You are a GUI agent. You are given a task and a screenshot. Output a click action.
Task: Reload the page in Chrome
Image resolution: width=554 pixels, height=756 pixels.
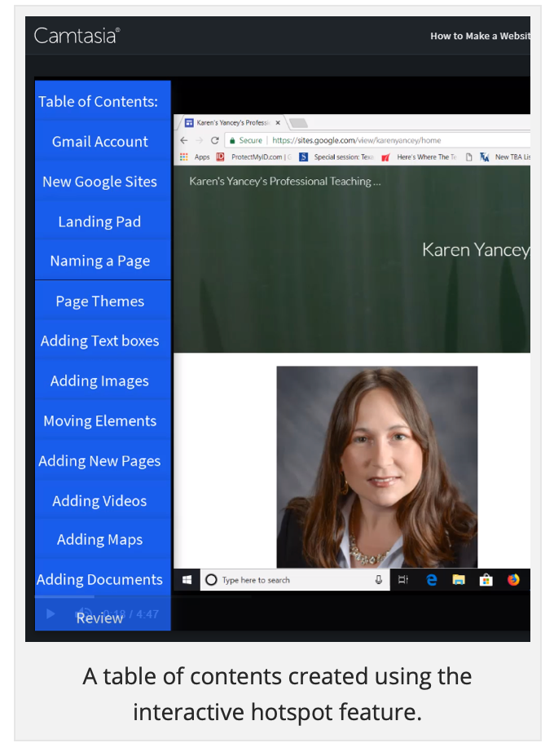(x=215, y=140)
